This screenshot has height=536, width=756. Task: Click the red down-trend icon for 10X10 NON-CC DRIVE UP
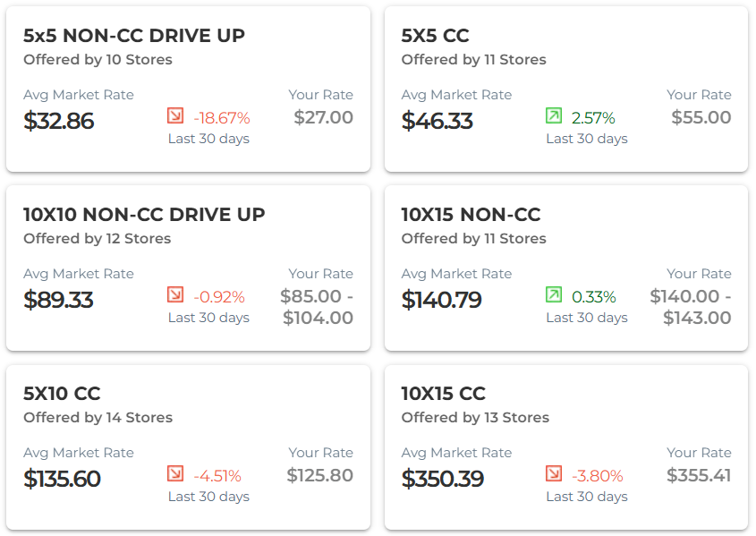click(x=175, y=295)
